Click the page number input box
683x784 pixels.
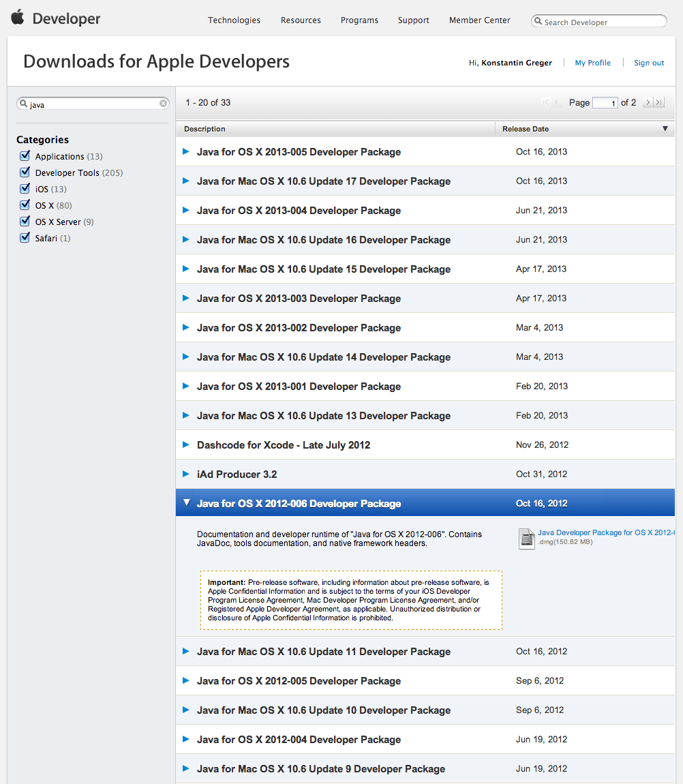605,102
